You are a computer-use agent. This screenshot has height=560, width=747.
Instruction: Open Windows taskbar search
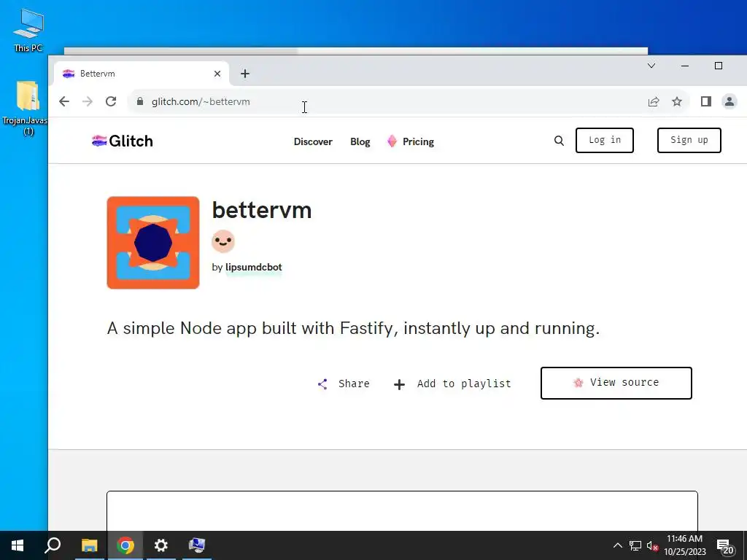[x=53, y=545]
